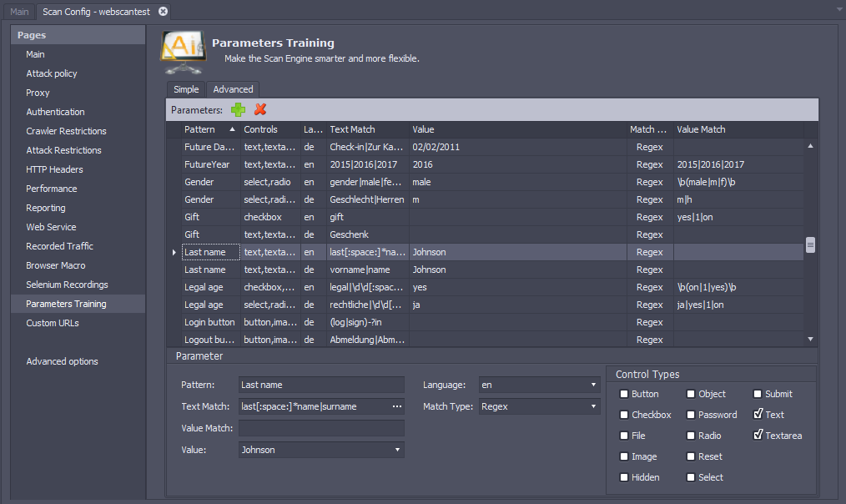Add a new parameter with green plus icon
Image resolution: width=846 pixels, height=504 pixels.
point(238,109)
